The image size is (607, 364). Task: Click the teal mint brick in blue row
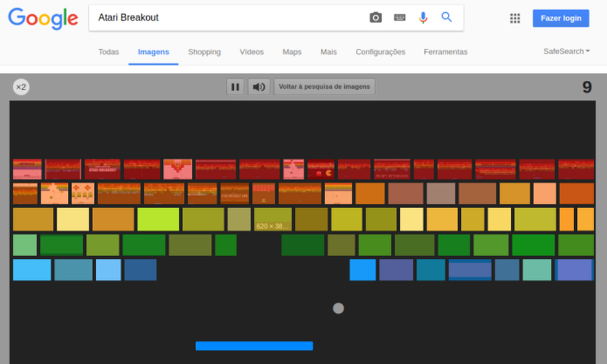click(537, 270)
